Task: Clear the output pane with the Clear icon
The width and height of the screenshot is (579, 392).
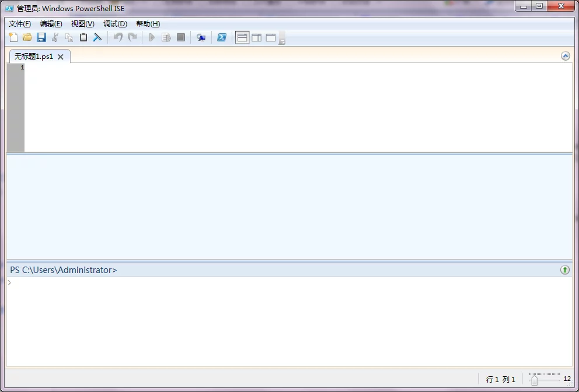Action: point(97,37)
